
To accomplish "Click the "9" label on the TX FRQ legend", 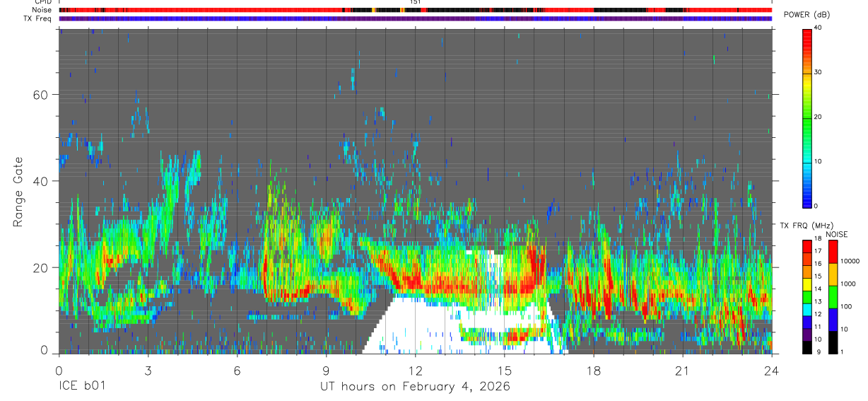I will [819, 351].
